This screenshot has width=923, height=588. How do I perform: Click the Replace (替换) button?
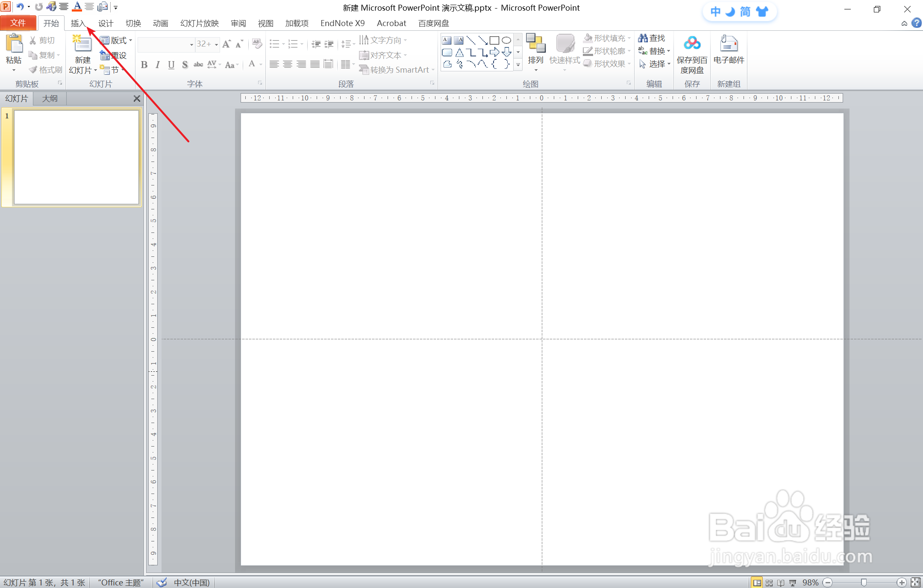point(654,51)
